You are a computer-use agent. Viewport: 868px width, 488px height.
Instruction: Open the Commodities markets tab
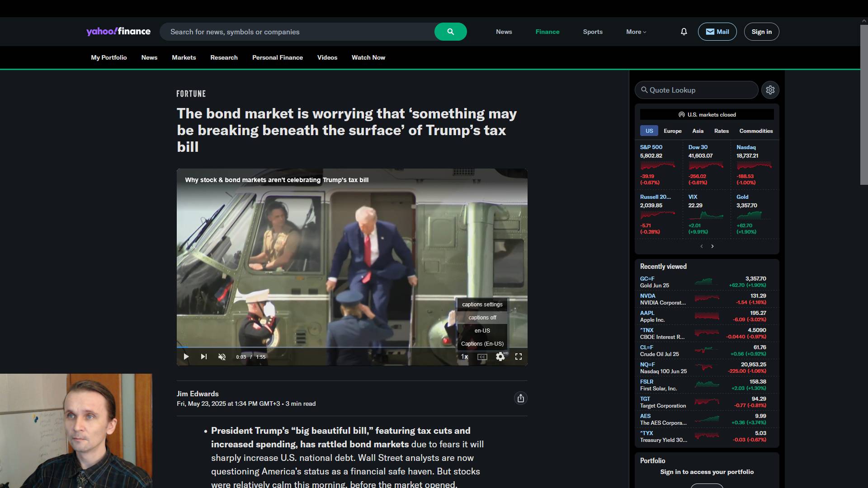click(755, 131)
